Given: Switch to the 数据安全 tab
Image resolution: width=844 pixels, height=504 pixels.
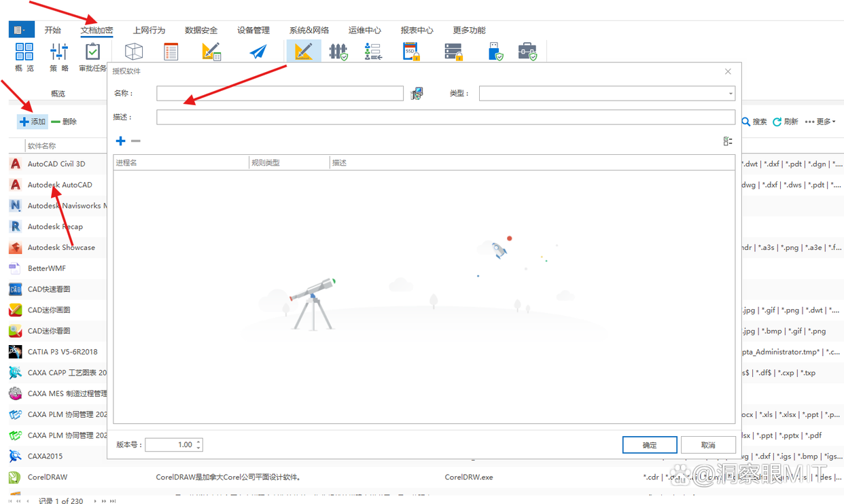Looking at the screenshot, I should click(201, 31).
